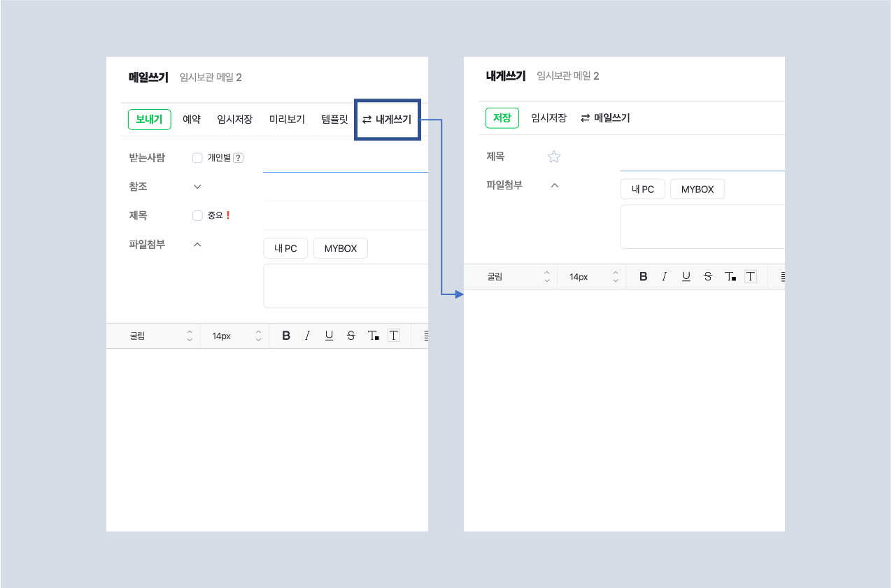Click 임시보관 메일 2 link in 메일쓰기 panel

[211, 78]
